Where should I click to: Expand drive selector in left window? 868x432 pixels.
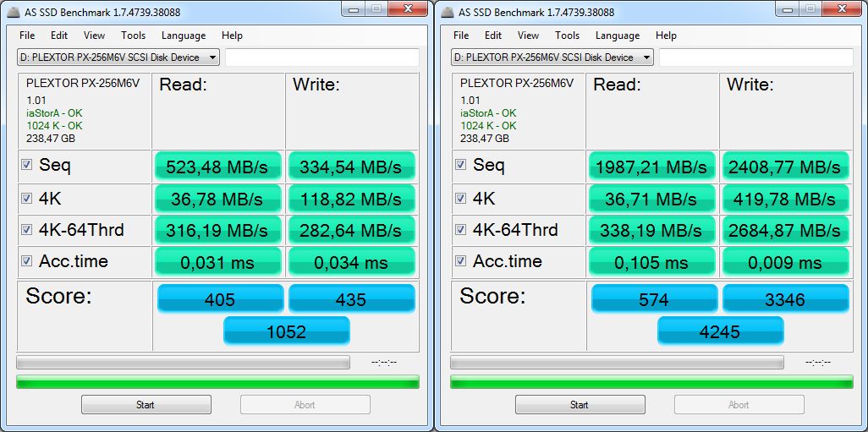(x=118, y=57)
